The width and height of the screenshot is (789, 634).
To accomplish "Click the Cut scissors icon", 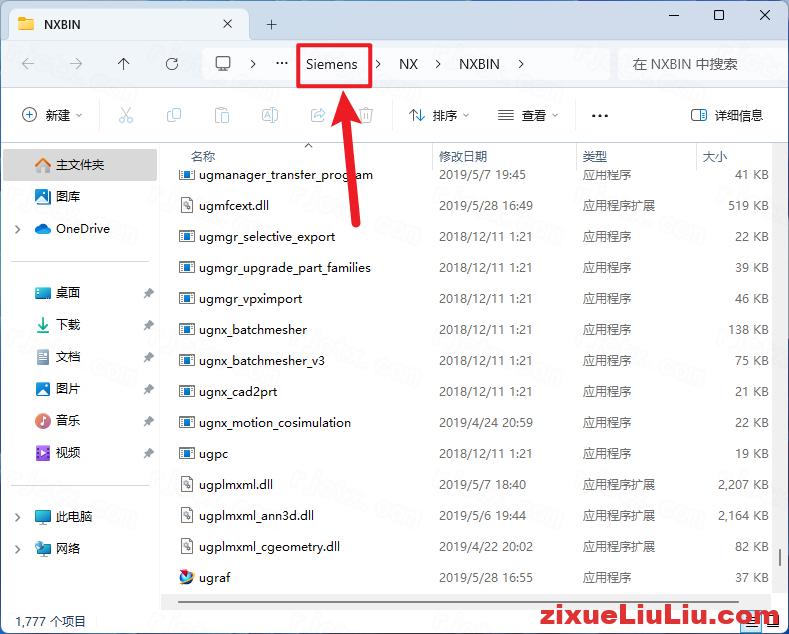I will click(126, 115).
